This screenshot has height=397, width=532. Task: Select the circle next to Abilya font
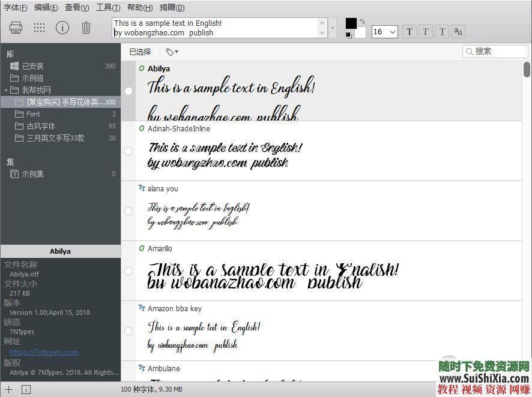(x=128, y=91)
